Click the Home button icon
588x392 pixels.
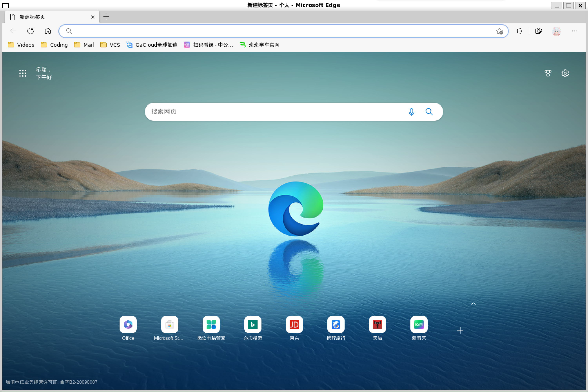(x=48, y=31)
